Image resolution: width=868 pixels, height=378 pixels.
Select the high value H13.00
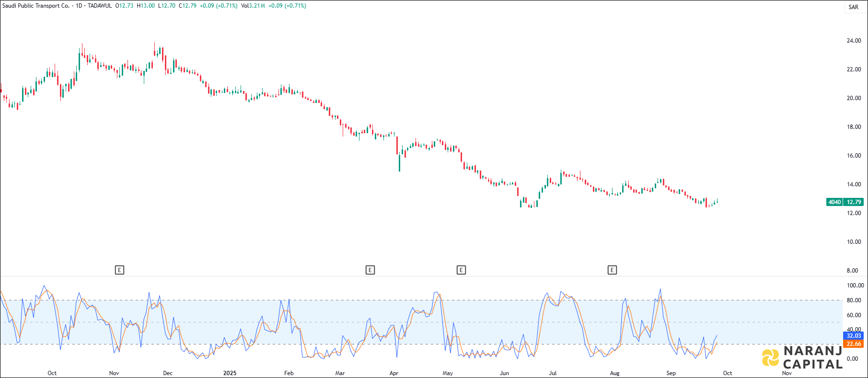coord(146,6)
